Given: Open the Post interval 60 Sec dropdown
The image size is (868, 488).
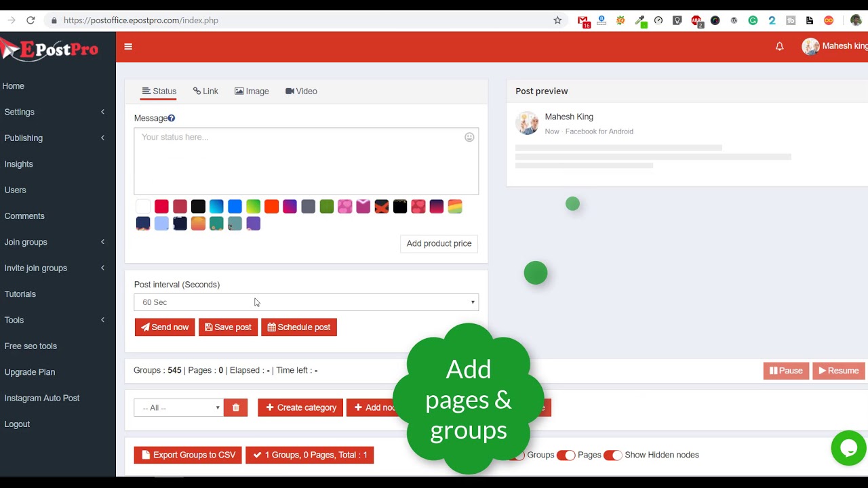Looking at the screenshot, I should pos(307,302).
